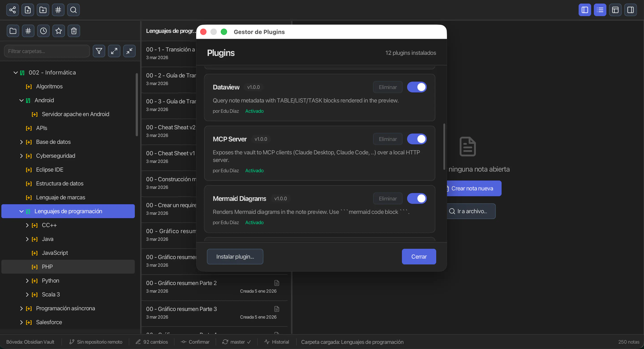Expand the Cyberseguridad folder
The height and width of the screenshot is (349, 644).
point(21,156)
